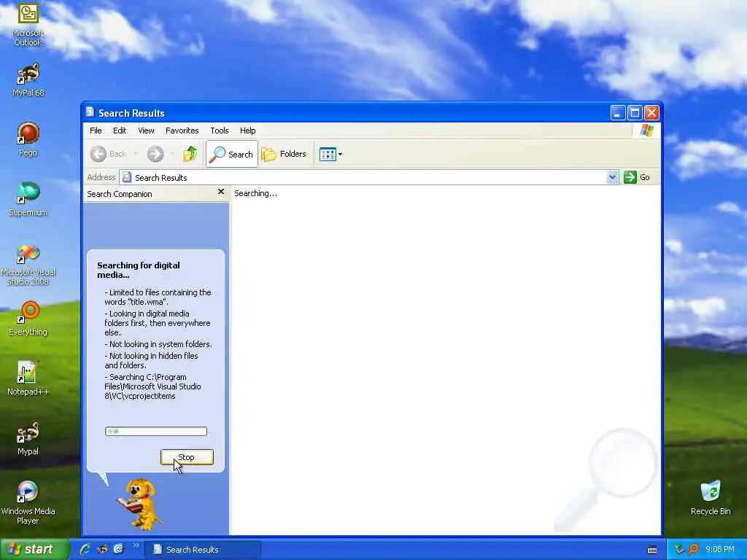Viewport: 747px width, 560px height.
Task: Expand the Address bar dropdown
Action: point(612,178)
